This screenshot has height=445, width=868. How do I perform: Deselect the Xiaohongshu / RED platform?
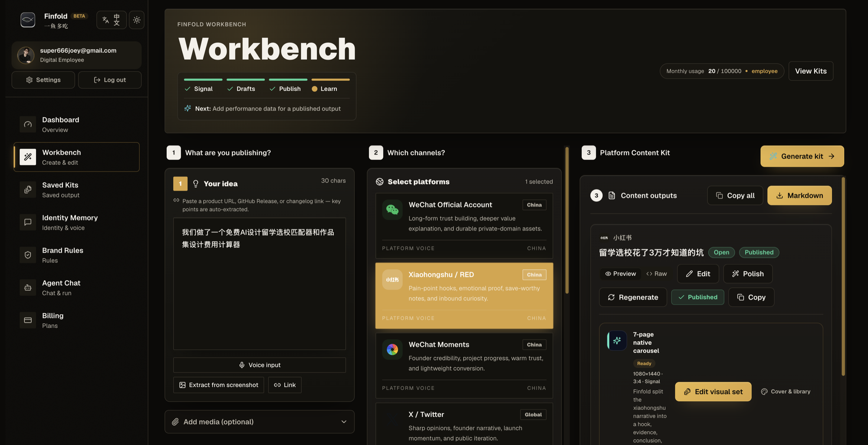click(x=464, y=296)
